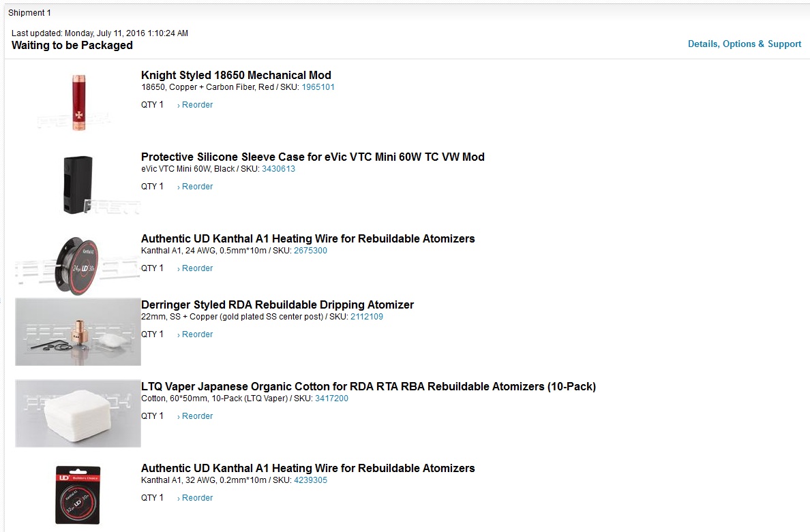Click the Shipment 1 heading
Viewport: 810px width, 532px height.
pyautogui.click(x=29, y=13)
